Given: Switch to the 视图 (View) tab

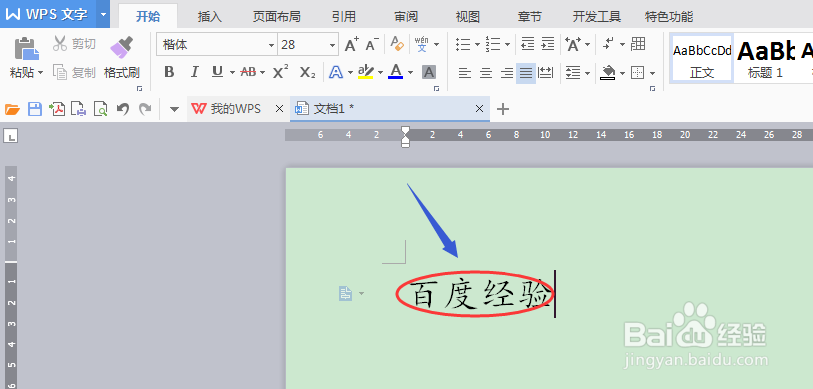Looking at the screenshot, I should 468,17.
